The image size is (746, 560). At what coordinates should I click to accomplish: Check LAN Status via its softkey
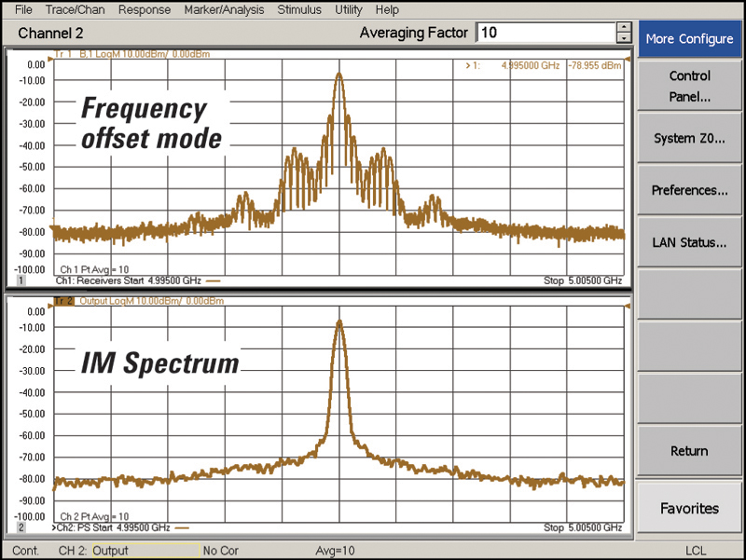pyautogui.click(x=689, y=242)
